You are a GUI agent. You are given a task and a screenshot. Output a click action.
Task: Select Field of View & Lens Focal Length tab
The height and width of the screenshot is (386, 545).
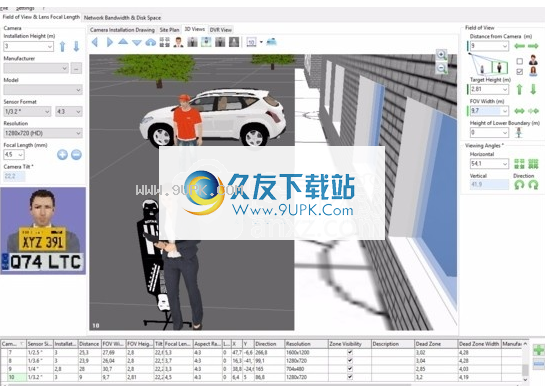coord(41,17)
